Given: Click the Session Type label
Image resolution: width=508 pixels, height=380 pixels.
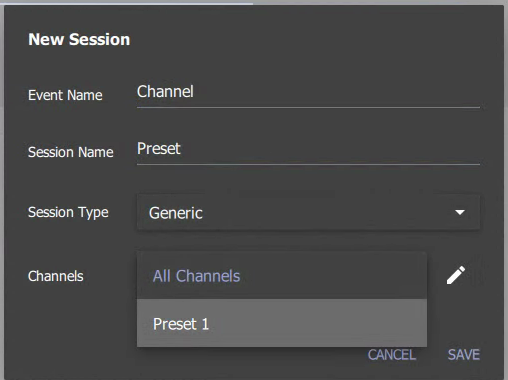Looking at the screenshot, I should (x=68, y=213).
